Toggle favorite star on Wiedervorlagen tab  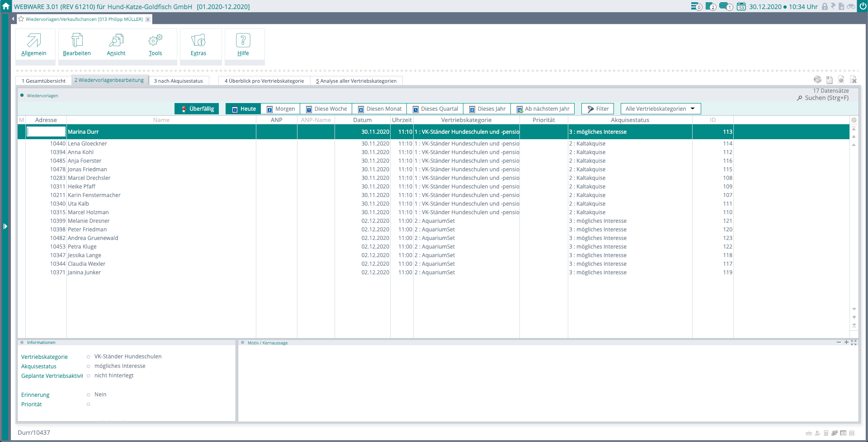(x=21, y=19)
